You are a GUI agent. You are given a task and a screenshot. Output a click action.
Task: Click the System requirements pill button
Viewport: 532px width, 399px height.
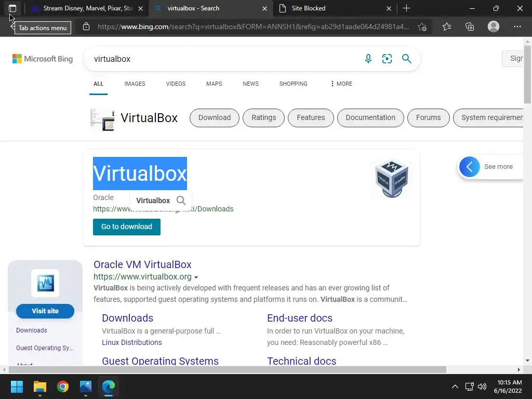point(488,118)
